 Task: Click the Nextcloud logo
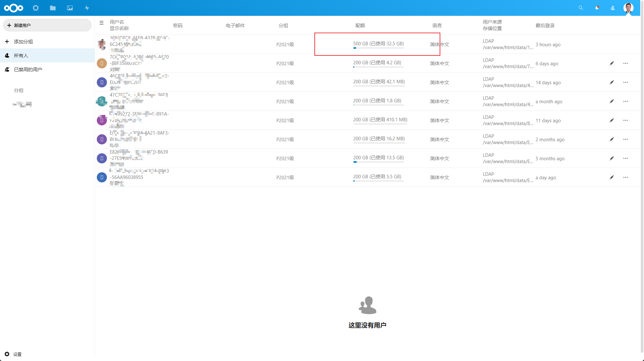point(14,8)
